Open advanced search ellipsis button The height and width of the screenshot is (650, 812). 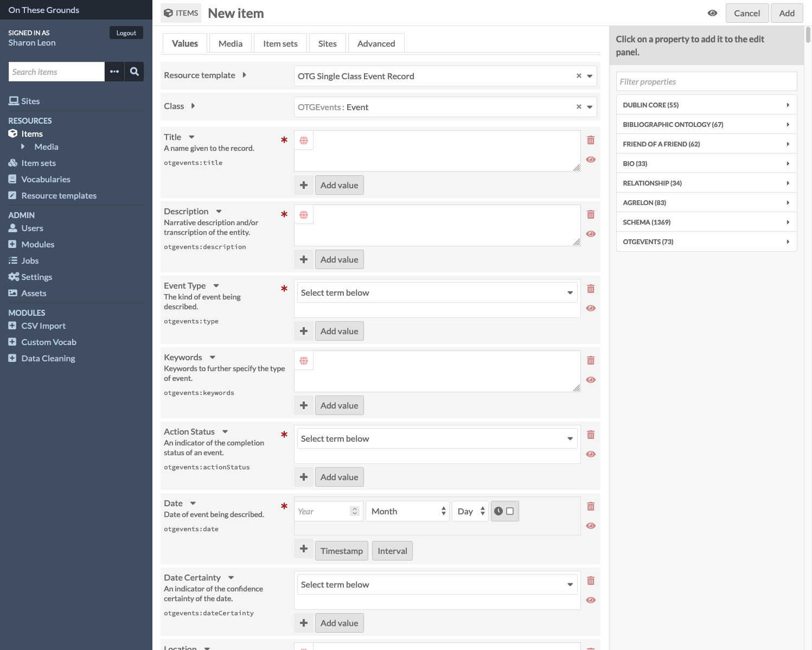[x=114, y=72]
